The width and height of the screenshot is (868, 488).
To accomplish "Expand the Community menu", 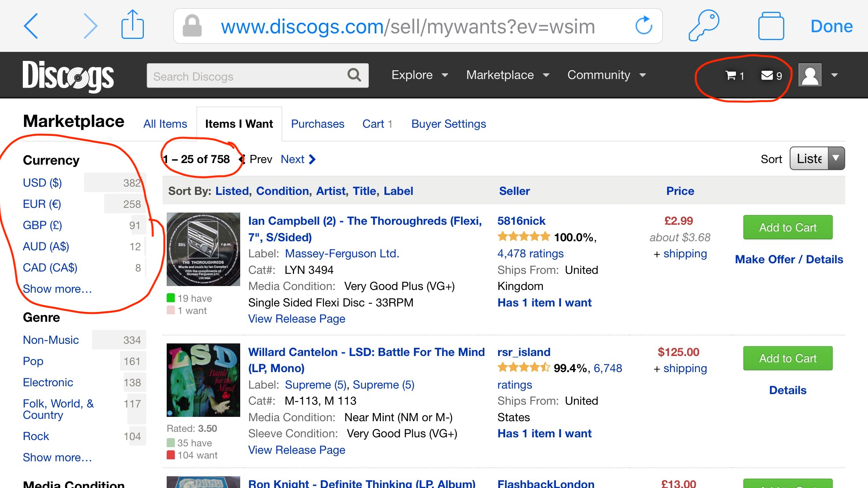I will pos(607,75).
